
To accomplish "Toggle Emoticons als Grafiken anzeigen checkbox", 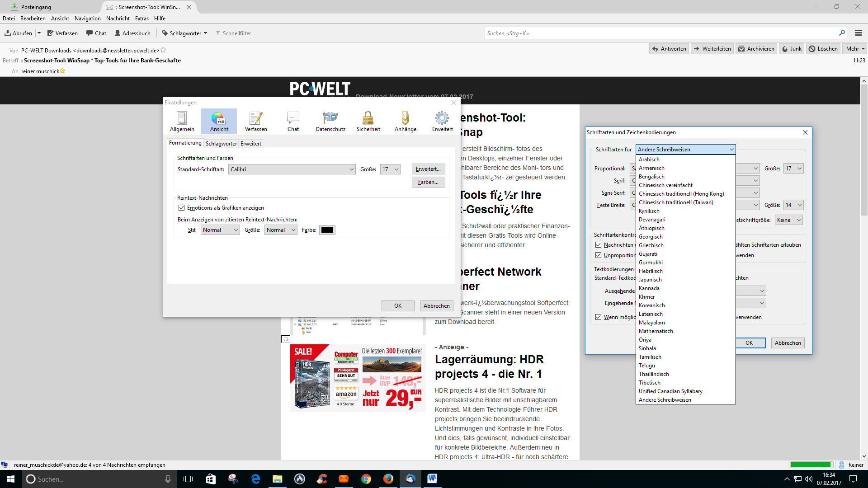I will (x=182, y=208).
